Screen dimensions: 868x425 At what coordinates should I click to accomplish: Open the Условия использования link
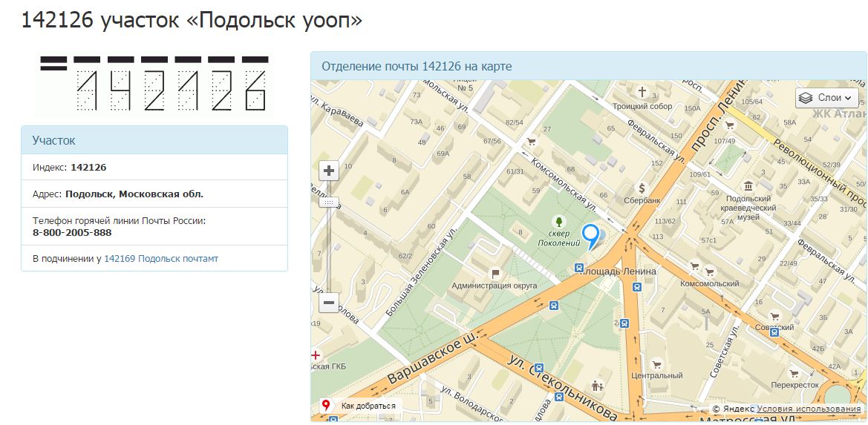pos(809,409)
